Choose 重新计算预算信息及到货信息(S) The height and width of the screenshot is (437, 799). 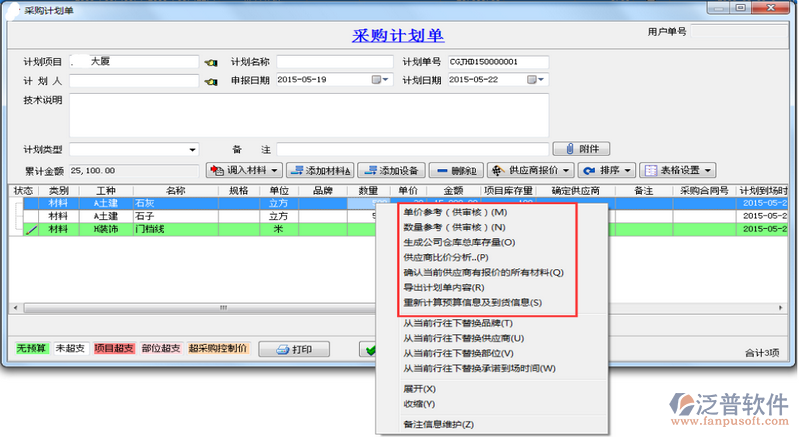coord(472,303)
